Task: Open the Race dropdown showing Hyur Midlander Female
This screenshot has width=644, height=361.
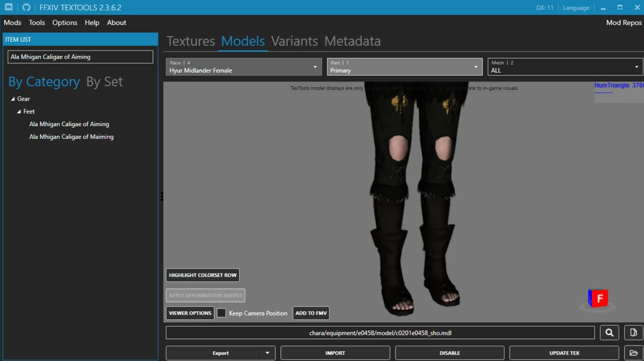Action: click(244, 67)
